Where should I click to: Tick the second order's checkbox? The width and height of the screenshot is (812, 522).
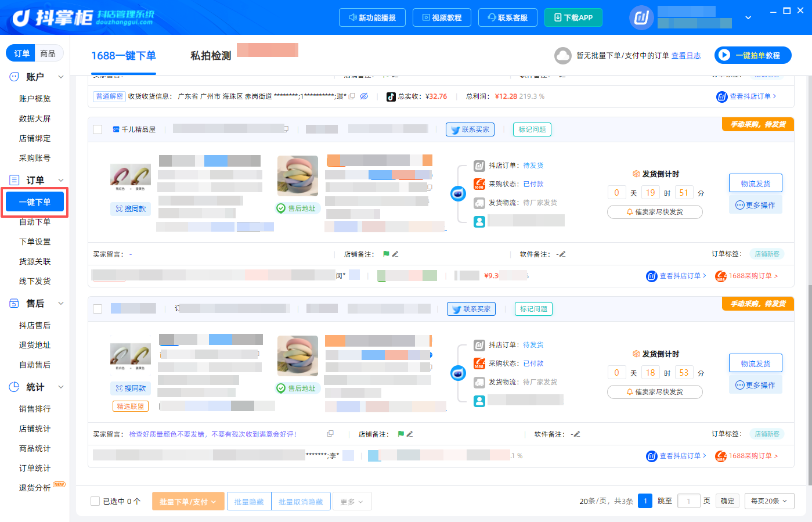click(98, 309)
